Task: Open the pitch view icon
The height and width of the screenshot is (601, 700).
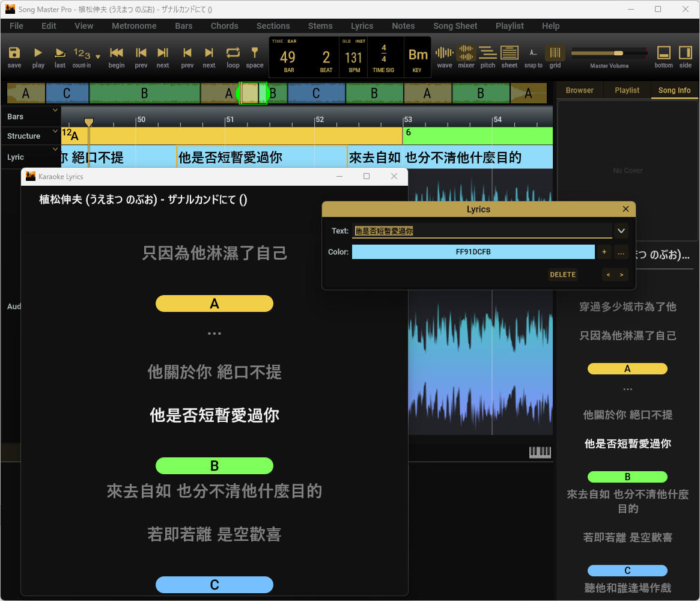Action: click(x=488, y=53)
